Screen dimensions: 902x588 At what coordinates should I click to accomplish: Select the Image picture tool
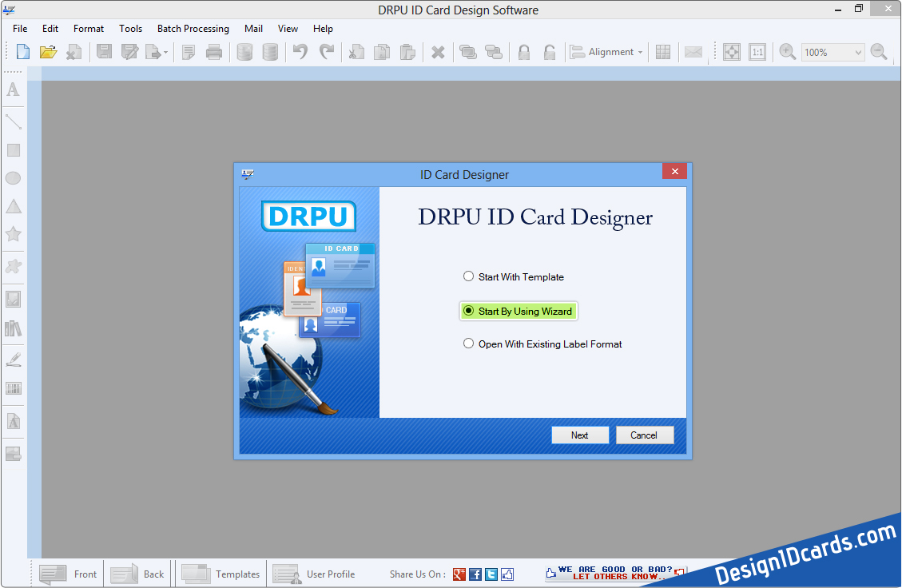[14, 299]
